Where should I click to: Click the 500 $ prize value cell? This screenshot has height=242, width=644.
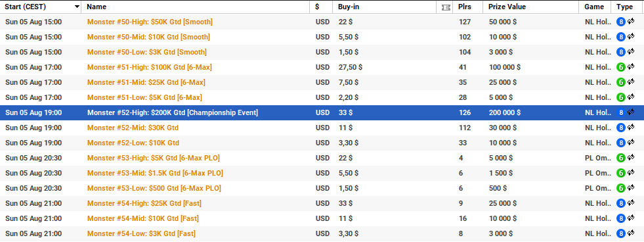pos(498,188)
